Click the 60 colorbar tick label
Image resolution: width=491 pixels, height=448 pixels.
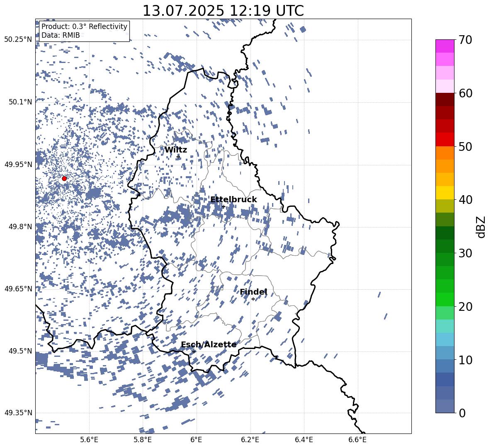pyautogui.click(x=465, y=93)
